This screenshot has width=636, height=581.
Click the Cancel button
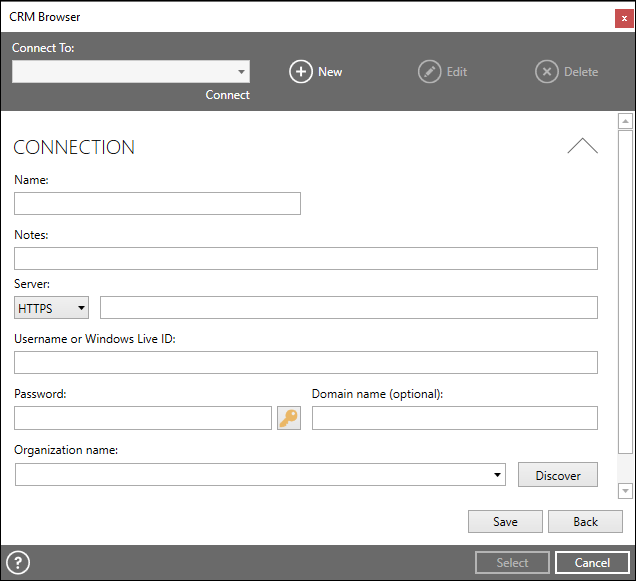pyautogui.click(x=592, y=563)
